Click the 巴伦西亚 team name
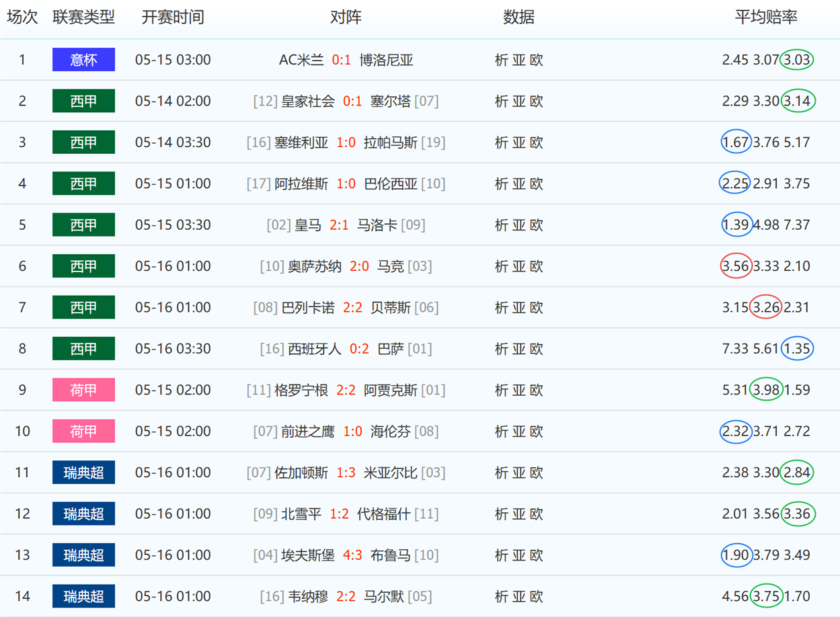This screenshot has height=617, width=840. pyautogui.click(x=391, y=183)
